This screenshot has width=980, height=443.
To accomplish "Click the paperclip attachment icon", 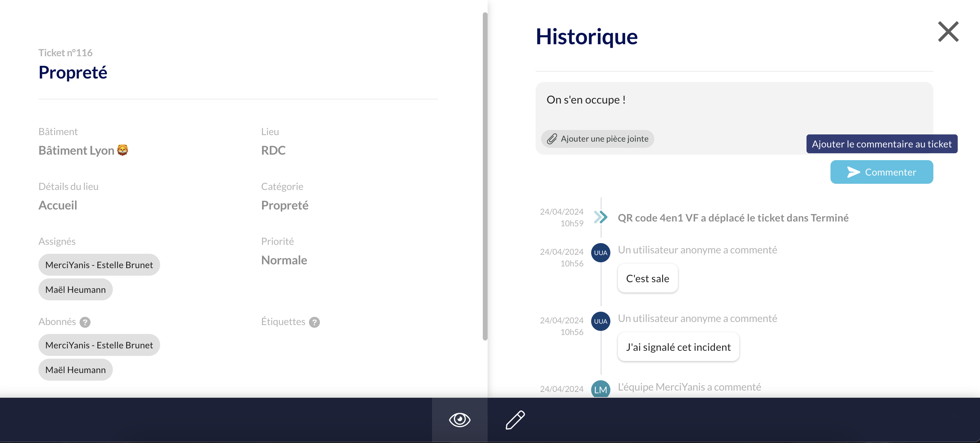I will point(552,139).
